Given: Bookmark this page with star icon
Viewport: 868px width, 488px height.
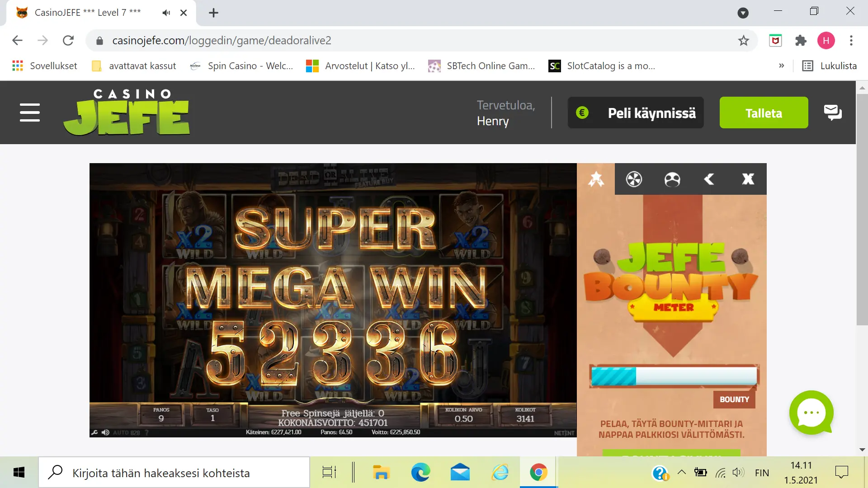Looking at the screenshot, I should pos(744,41).
